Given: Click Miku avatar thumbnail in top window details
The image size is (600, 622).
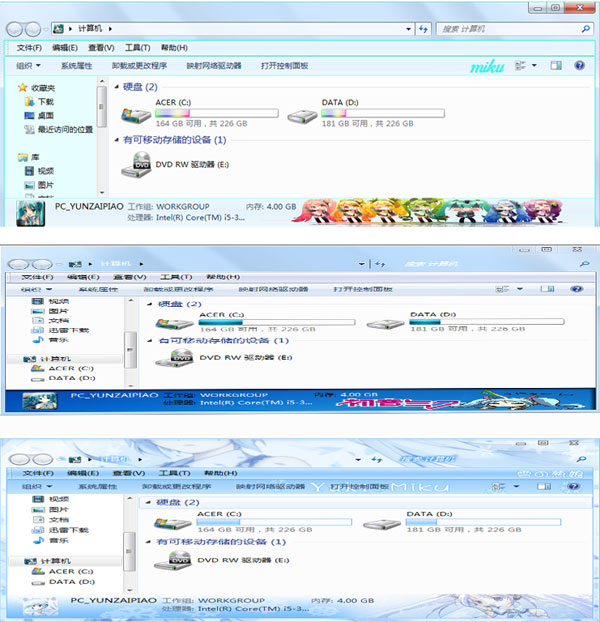Looking at the screenshot, I should click(x=31, y=213).
